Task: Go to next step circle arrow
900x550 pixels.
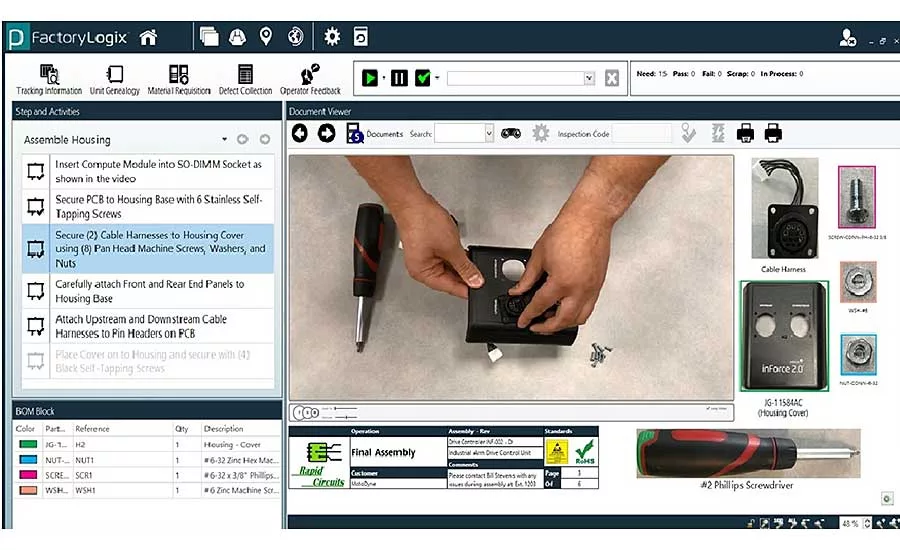Action: point(265,140)
